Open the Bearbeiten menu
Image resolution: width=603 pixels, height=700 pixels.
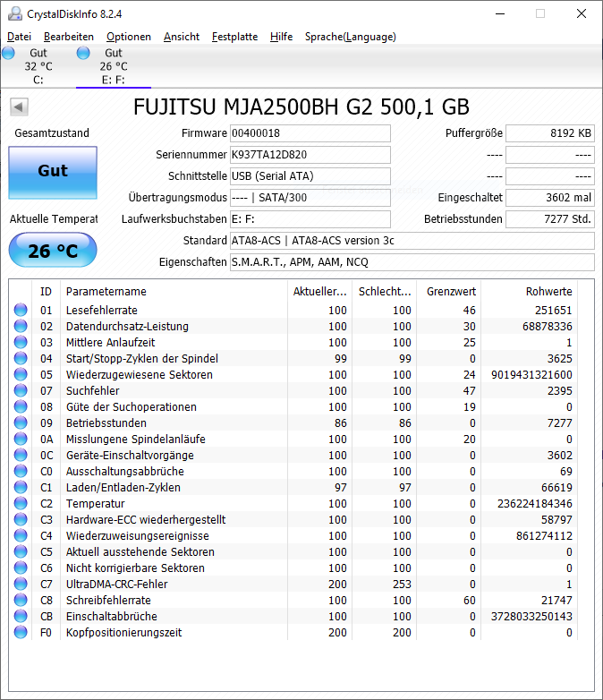point(69,37)
